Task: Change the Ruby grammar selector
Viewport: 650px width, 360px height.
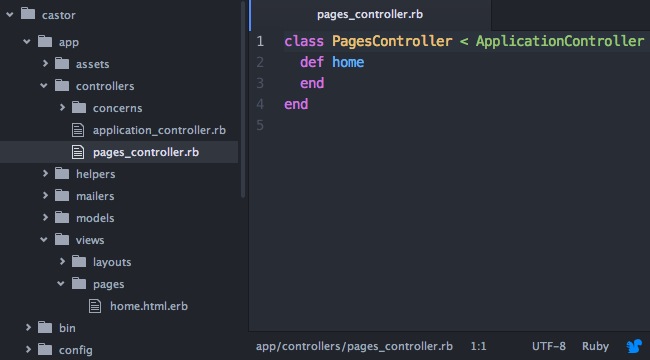Action: (595, 346)
